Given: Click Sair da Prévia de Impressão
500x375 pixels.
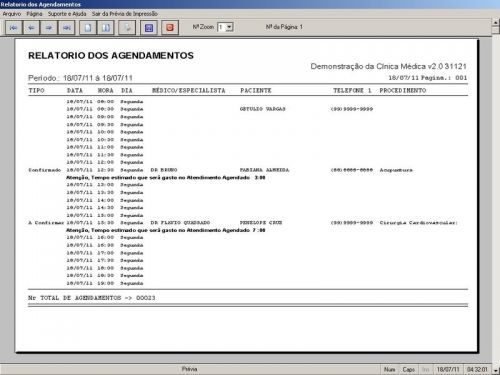Looking at the screenshot, I should coord(125,14).
